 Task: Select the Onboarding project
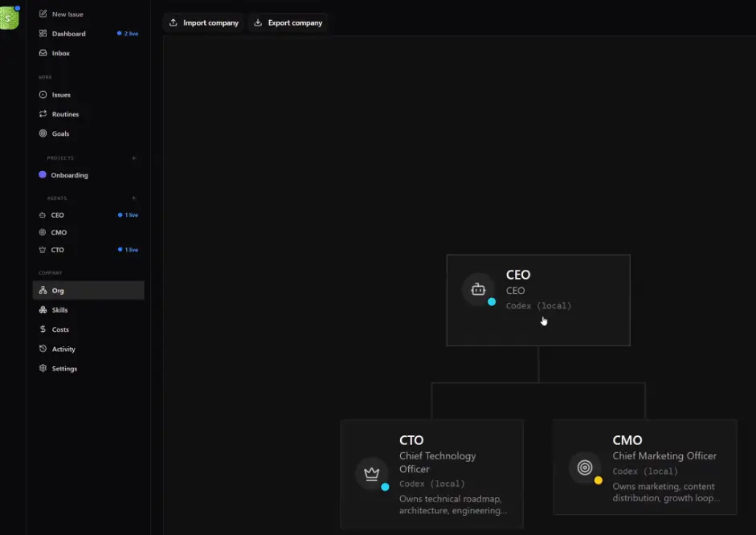pos(69,175)
